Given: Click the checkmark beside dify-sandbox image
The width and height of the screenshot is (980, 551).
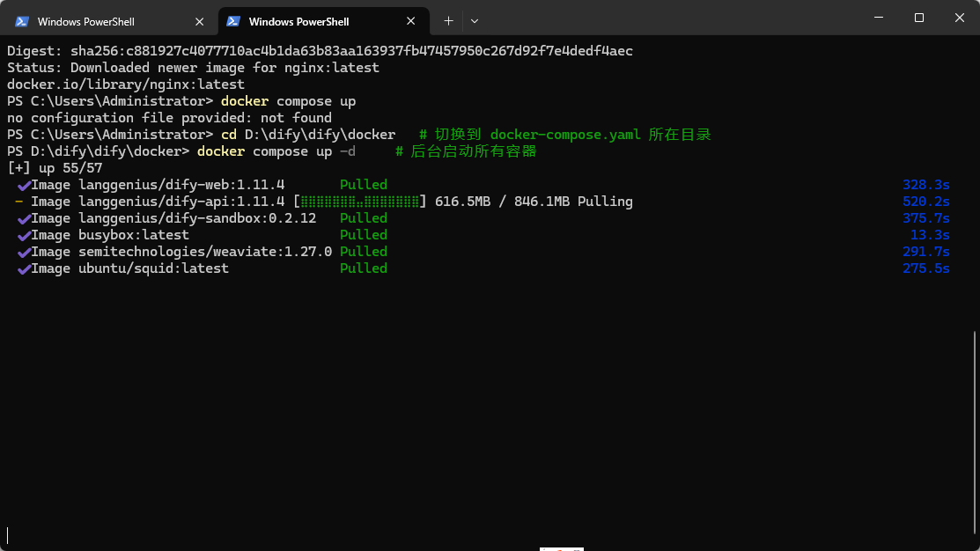Looking at the screenshot, I should [24, 218].
